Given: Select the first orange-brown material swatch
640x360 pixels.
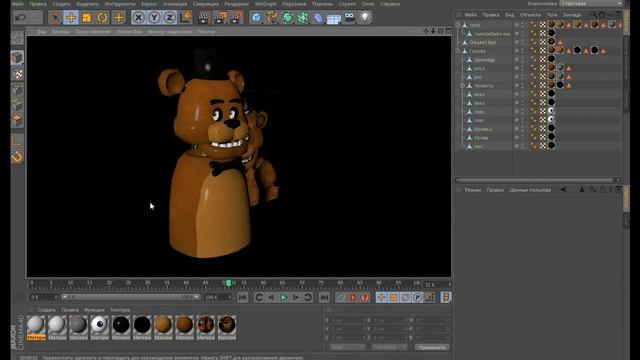Looking at the screenshot, I should [163, 327].
